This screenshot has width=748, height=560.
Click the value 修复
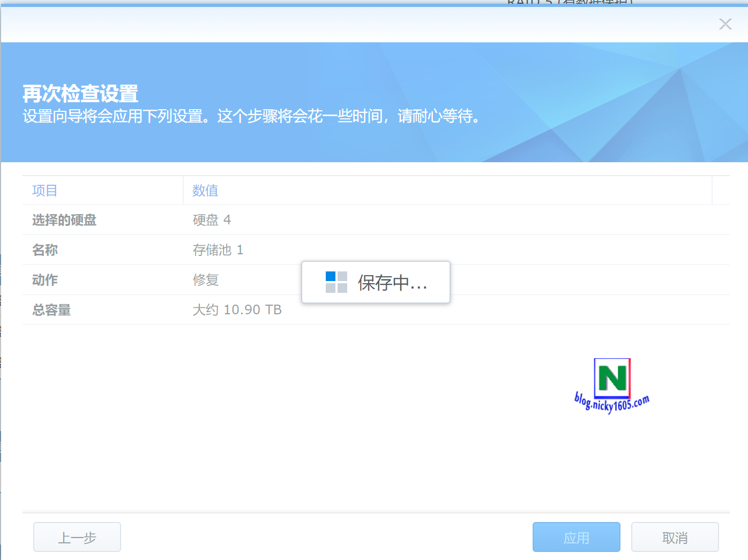[206, 280]
